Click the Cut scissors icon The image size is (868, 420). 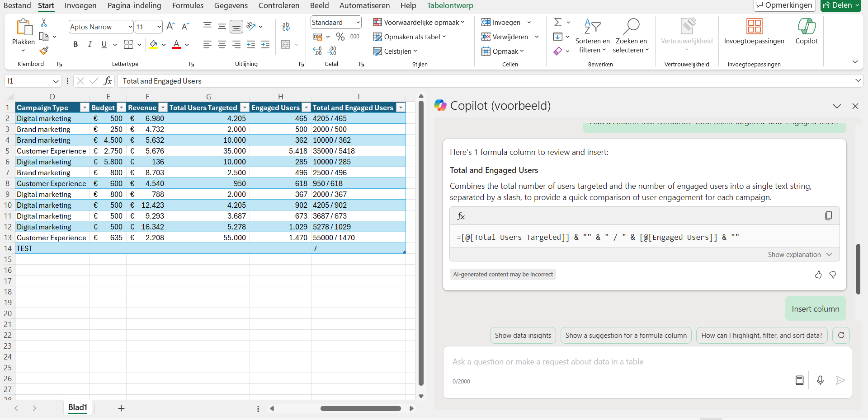point(44,22)
